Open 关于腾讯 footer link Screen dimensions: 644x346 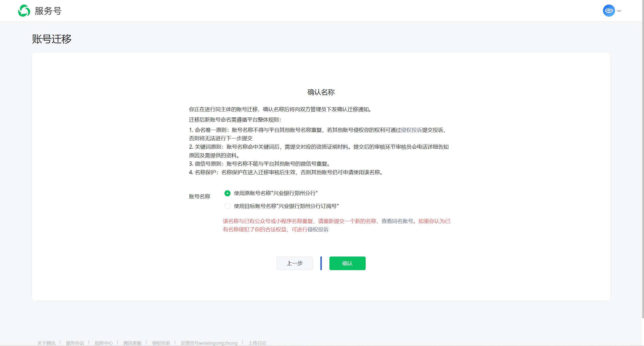click(46, 343)
